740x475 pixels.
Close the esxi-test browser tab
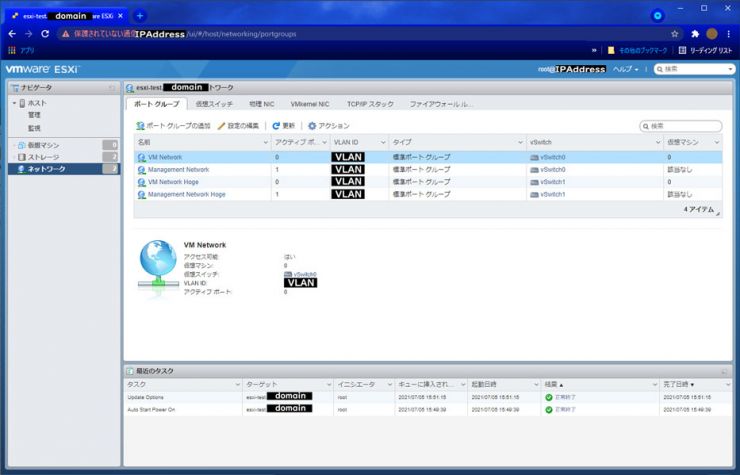click(x=121, y=16)
